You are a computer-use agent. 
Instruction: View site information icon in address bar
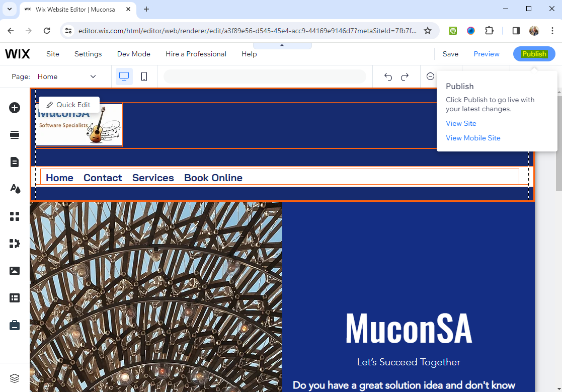68,31
